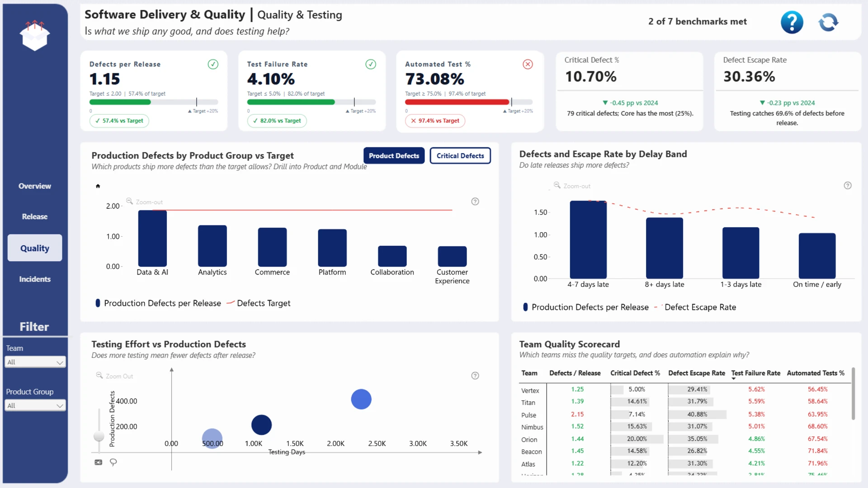Click the 4-7 days late bar

[588, 239]
